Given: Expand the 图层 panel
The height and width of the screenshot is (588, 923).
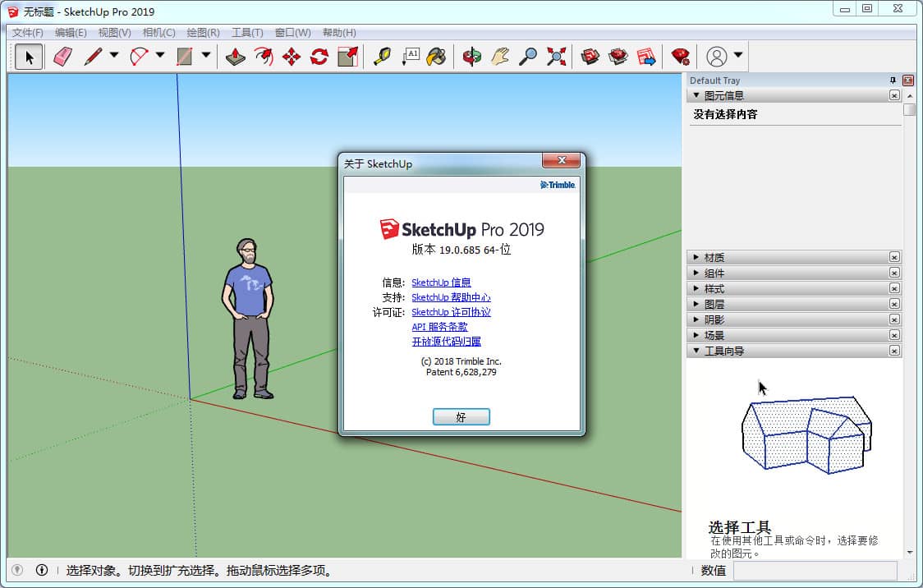Looking at the screenshot, I should pyautogui.click(x=714, y=304).
